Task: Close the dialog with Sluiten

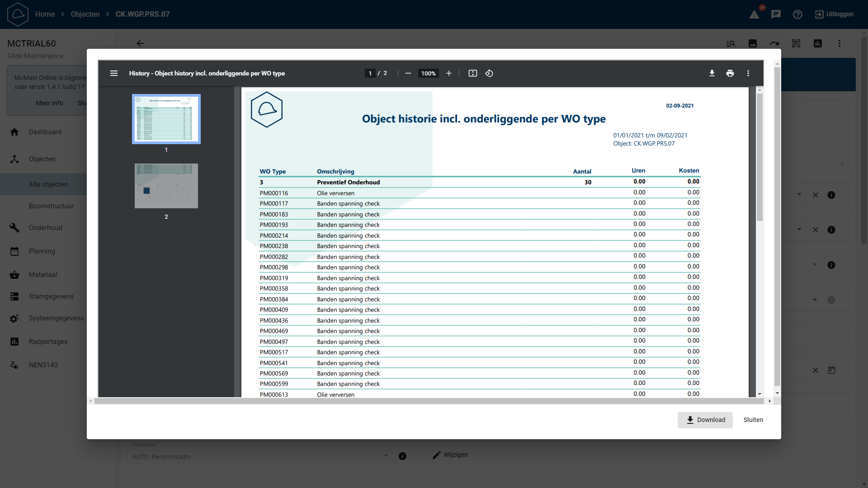Action: coord(753,420)
